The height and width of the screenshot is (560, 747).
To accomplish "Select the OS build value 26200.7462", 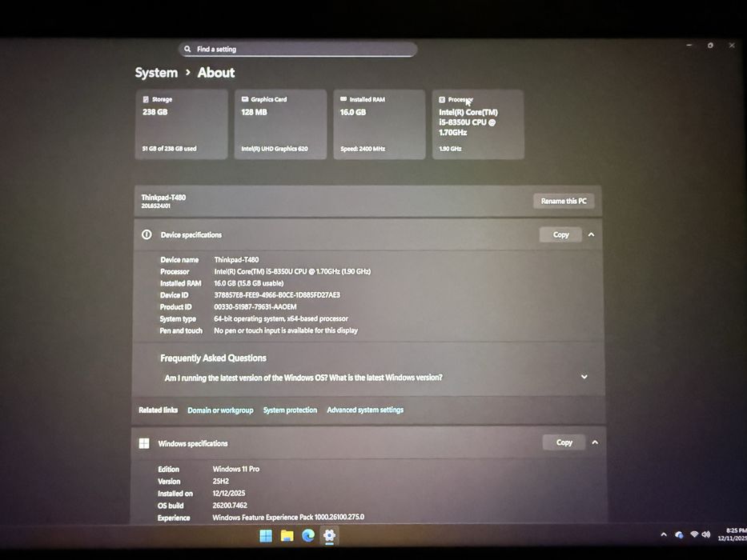I will click(230, 506).
